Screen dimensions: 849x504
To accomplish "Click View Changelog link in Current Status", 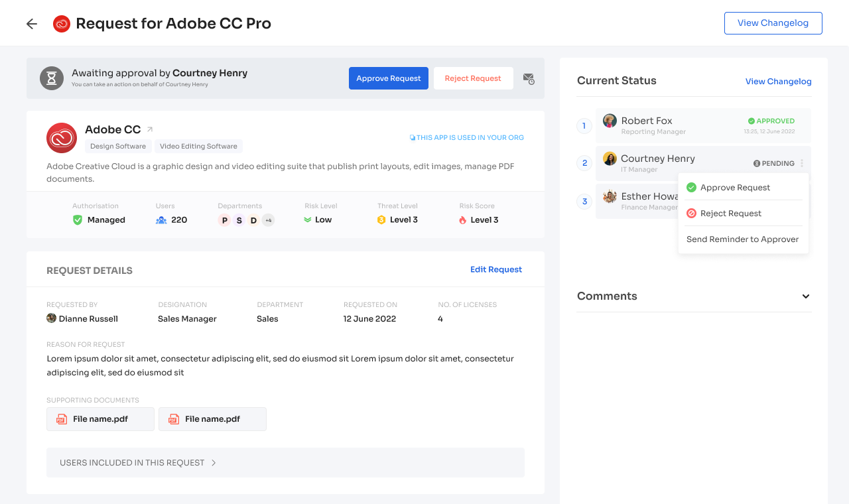I will [779, 82].
